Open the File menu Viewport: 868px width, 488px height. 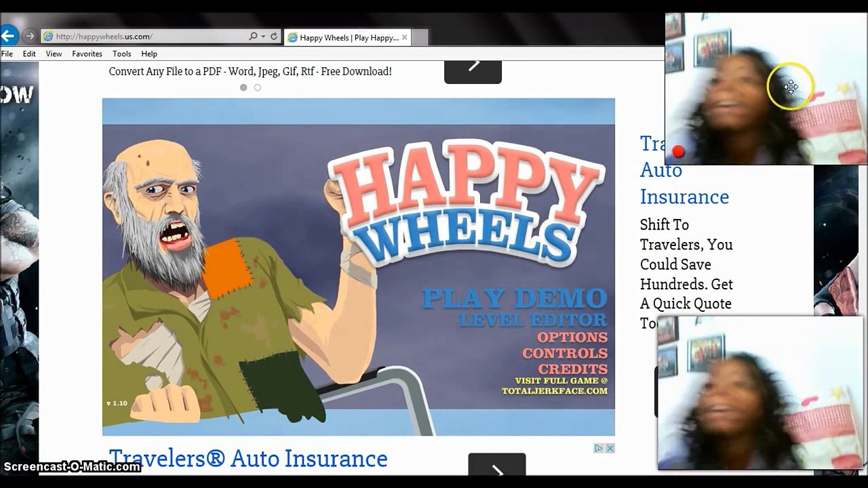point(7,54)
